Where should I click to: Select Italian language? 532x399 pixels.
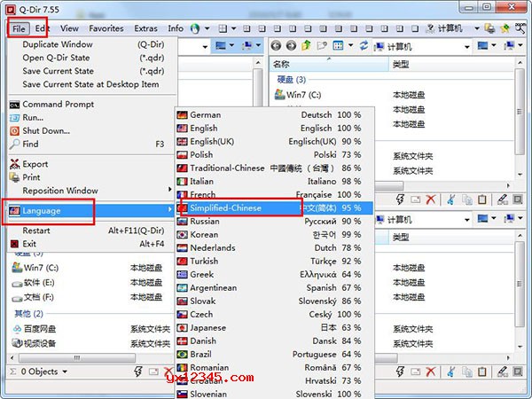coord(274,182)
